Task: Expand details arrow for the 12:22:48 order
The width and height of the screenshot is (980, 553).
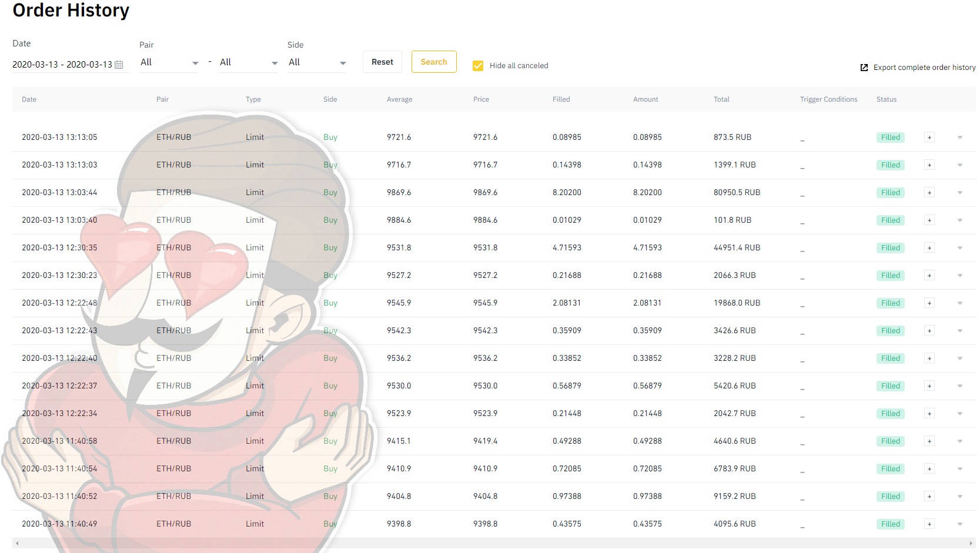Action: (960, 303)
